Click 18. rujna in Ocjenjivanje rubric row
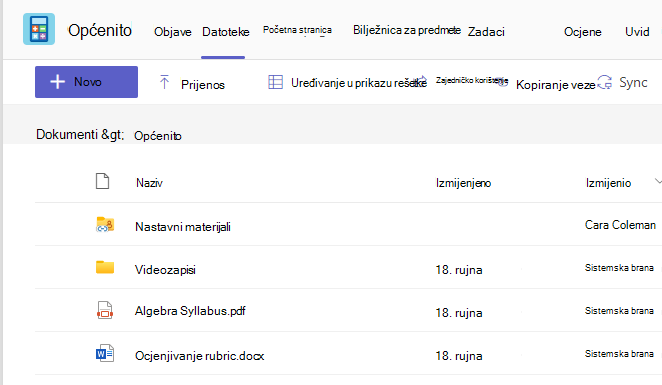662x385 pixels. point(459,356)
